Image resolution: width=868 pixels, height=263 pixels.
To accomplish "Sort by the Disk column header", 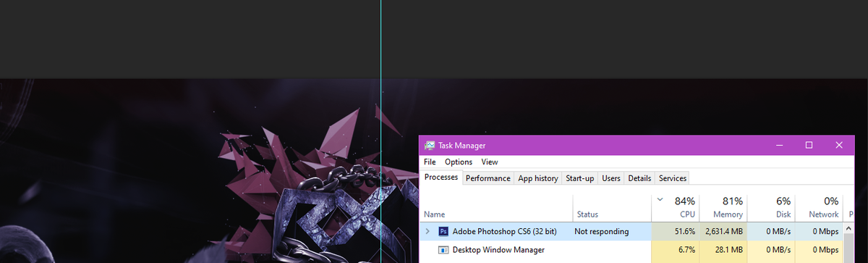I will coord(771,207).
